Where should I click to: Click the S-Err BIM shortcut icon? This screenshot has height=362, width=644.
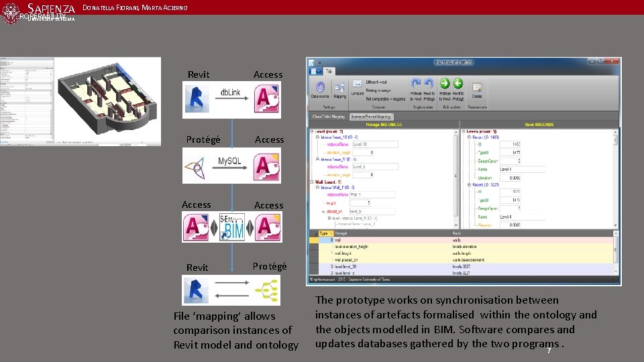coord(231,227)
